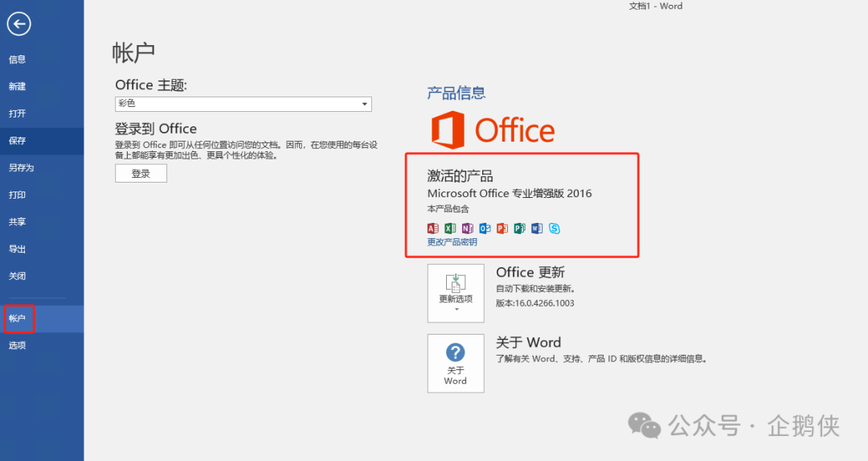
Task: Choose 打开 from the sidebar
Action: [x=42, y=113]
